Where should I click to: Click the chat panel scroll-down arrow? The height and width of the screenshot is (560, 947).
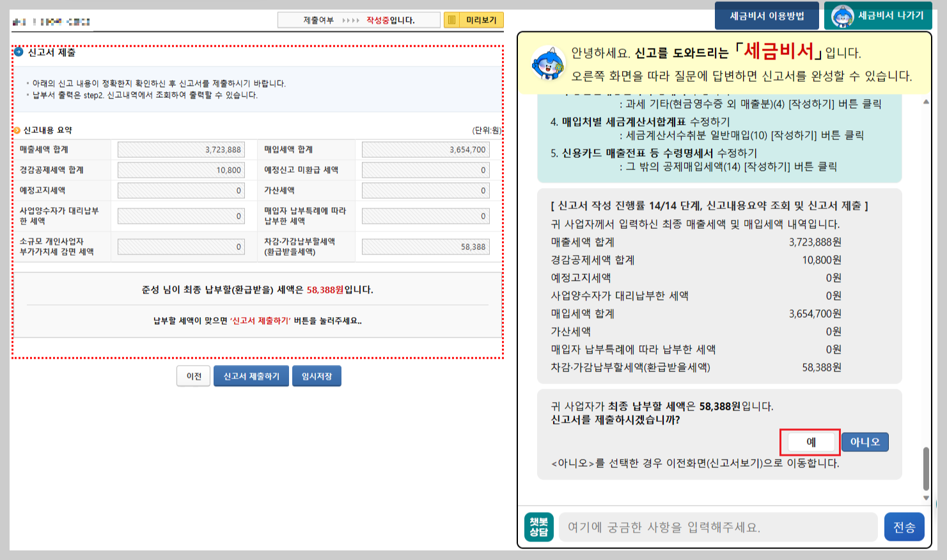tap(926, 498)
